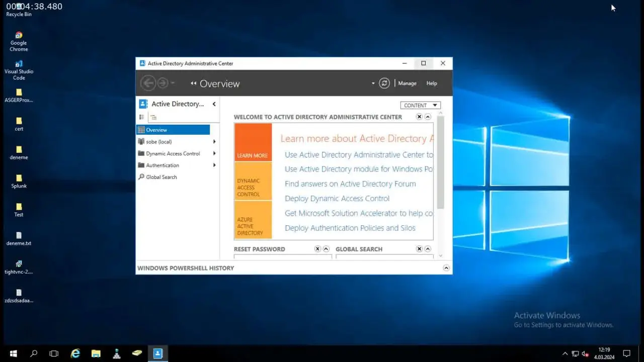Click Active Directory icon in navigation header
This screenshot has height=362, width=644.
pos(143,104)
